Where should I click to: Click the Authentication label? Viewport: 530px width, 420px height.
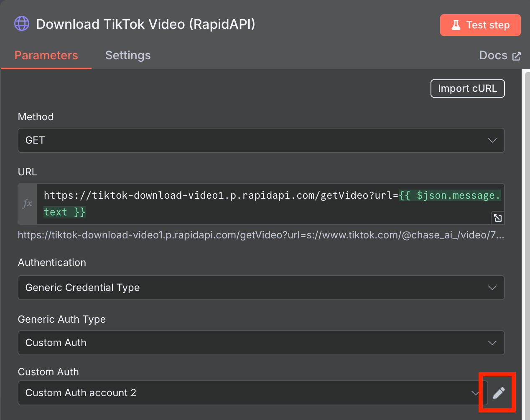(x=52, y=263)
